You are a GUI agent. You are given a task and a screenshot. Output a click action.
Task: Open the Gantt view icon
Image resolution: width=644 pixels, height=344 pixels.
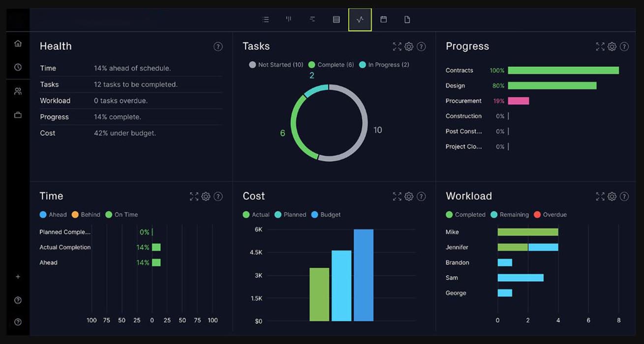pyautogui.click(x=312, y=20)
